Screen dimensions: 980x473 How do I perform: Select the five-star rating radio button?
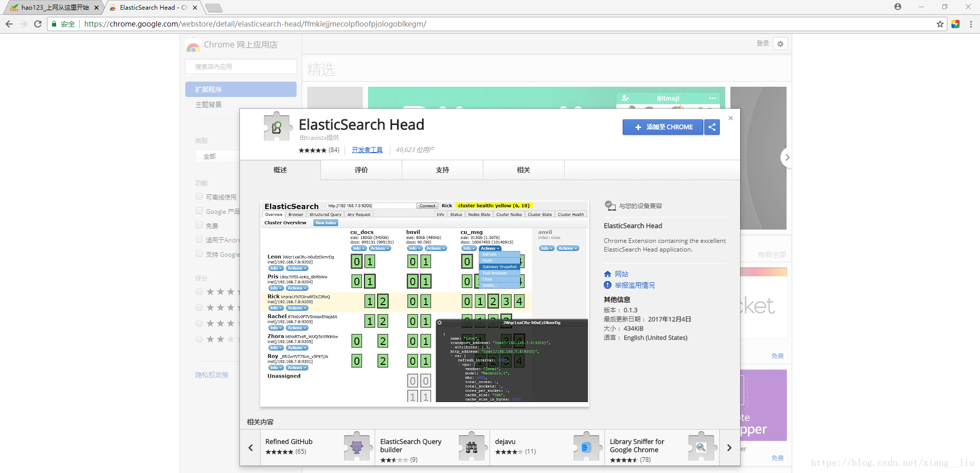pos(200,292)
